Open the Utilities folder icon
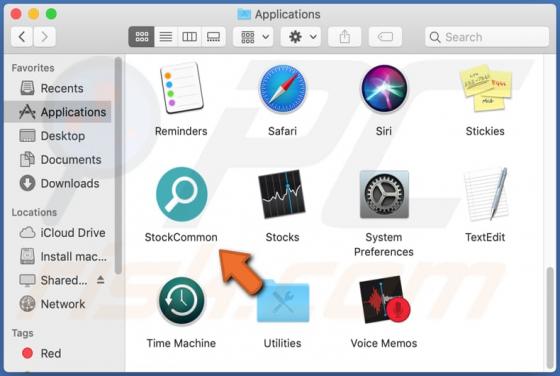Screen dimensions: 560x376 pos(283,302)
